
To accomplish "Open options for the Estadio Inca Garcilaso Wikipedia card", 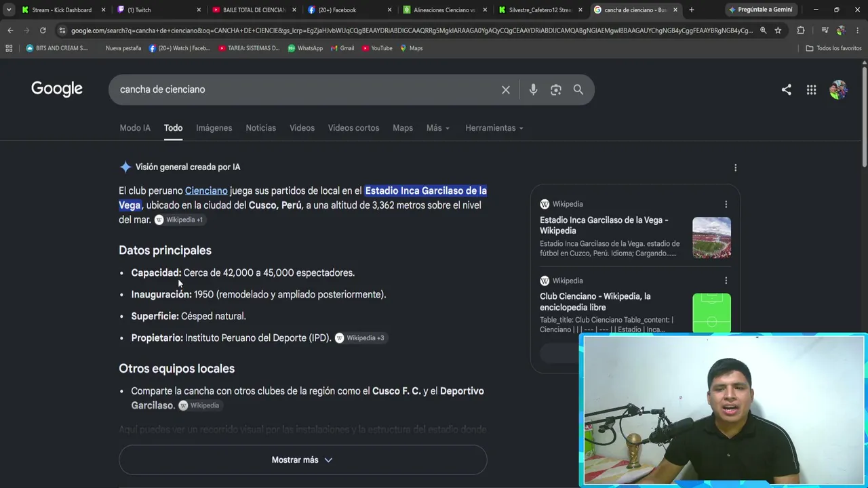I will click(x=726, y=204).
